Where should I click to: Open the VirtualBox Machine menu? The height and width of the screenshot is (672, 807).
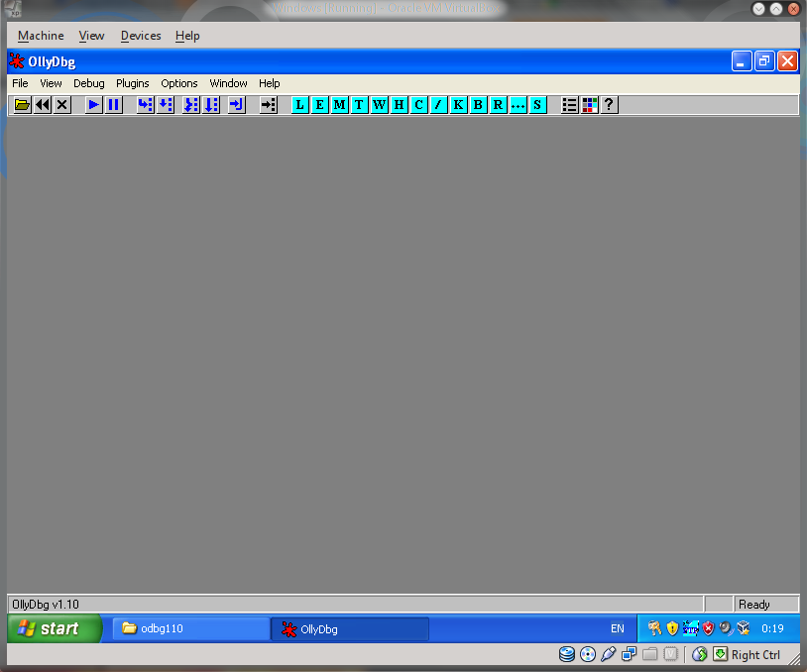pos(41,36)
